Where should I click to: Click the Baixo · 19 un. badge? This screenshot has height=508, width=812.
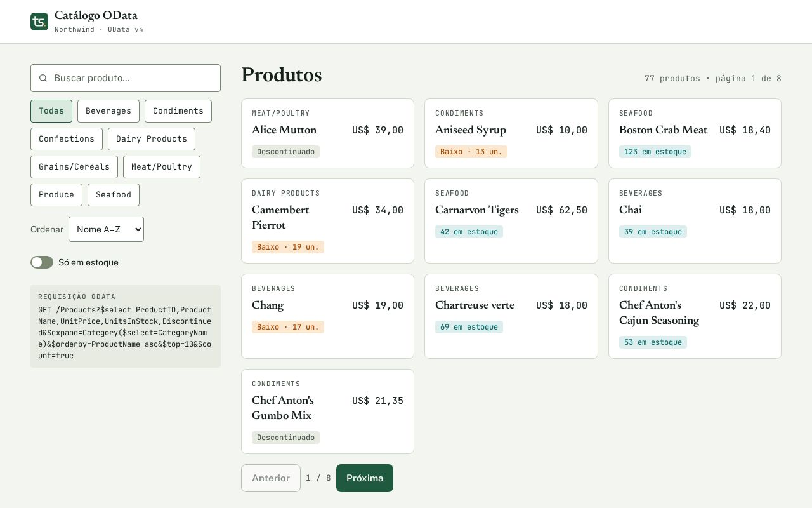click(288, 247)
